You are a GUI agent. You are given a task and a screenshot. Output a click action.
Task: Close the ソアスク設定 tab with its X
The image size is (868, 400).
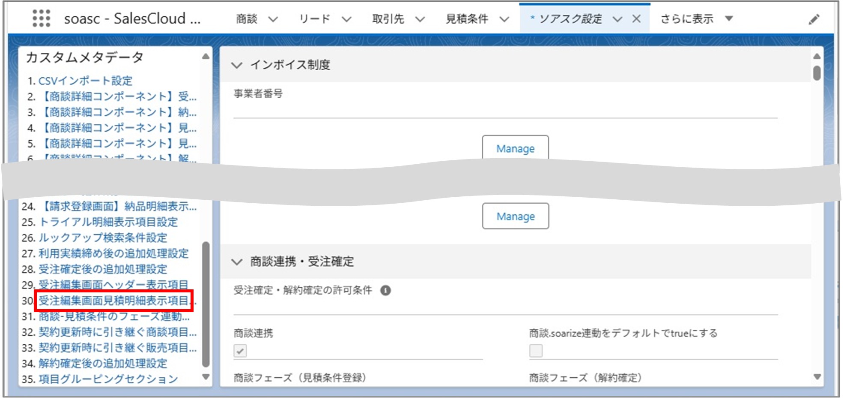click(637, 18)
